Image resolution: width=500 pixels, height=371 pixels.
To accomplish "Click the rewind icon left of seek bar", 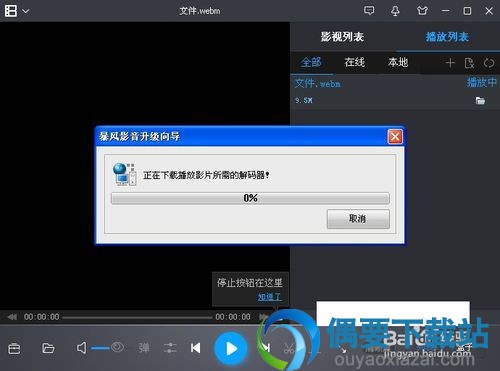I will tap(12, 317).
